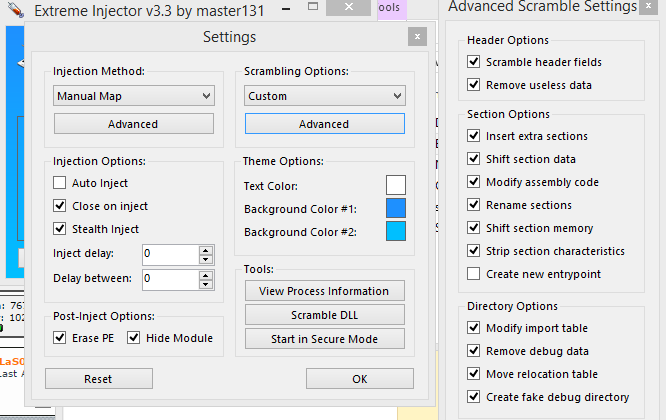Viewport: 666px width, 420px height.
Task: Close the Extreme Injector main window
Action: (x=349, y=7)
